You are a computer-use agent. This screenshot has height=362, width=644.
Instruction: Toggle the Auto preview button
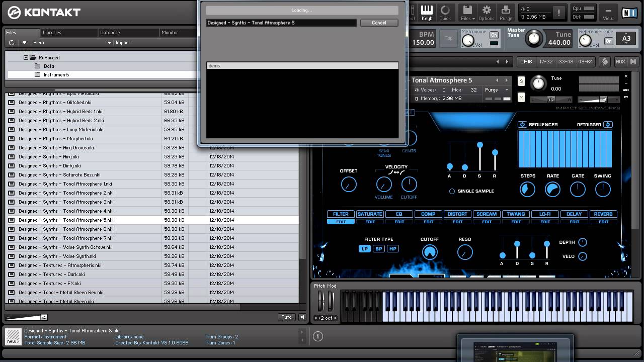pos(286,317)
